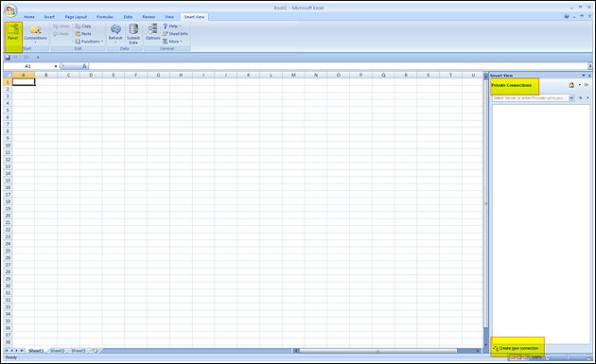596x364 pixels.
Task: Open the dropdown arrow beside the go arrow
Action: click(587, 98)
